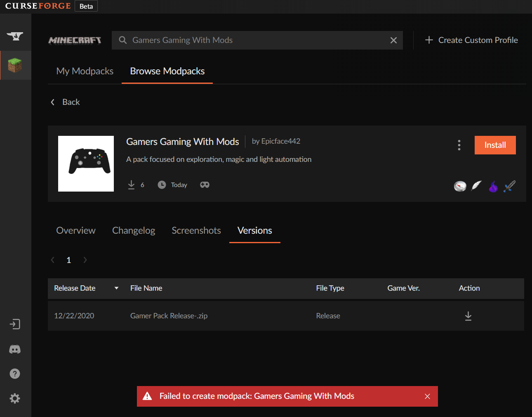
Task: Select page 1 of versions
Action: (69, 260)
